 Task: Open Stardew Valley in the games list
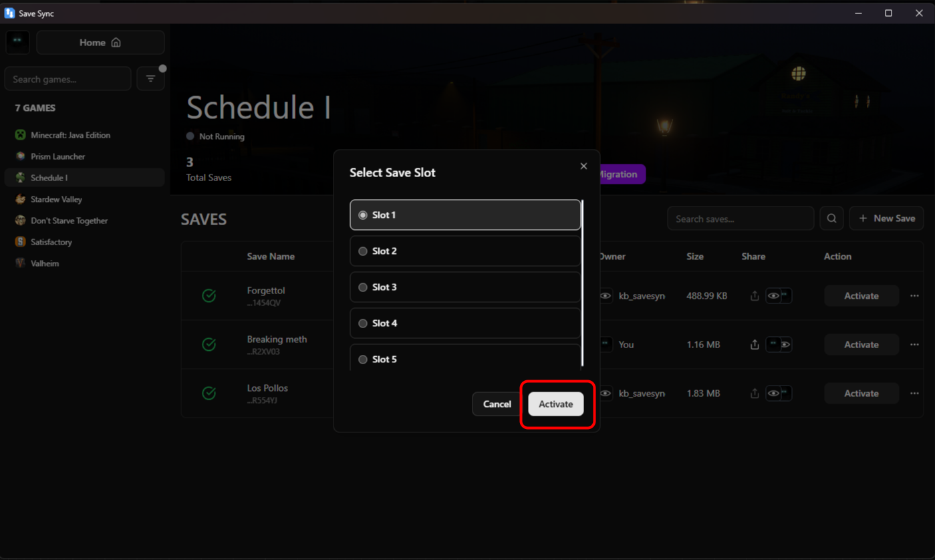click(x=84, y=199)
